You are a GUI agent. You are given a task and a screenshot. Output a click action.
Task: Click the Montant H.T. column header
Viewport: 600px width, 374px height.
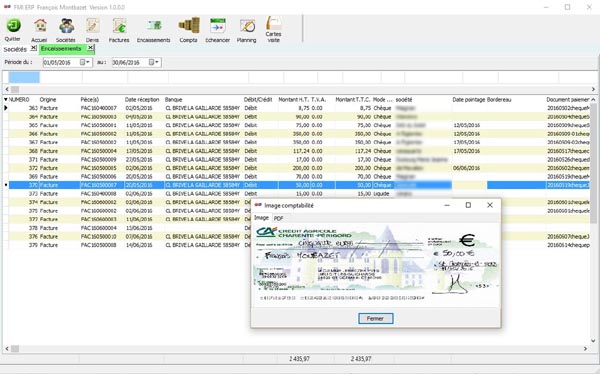(x=293, y=100)
